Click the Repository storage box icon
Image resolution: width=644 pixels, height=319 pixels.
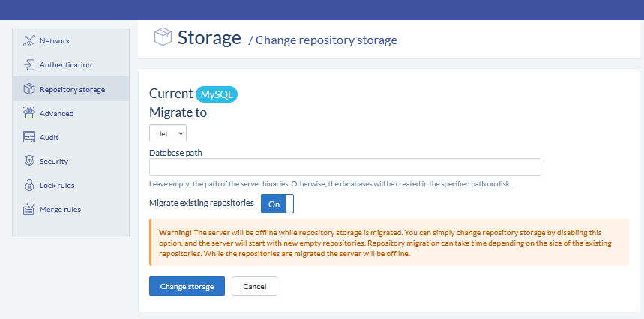coord(29,89)
